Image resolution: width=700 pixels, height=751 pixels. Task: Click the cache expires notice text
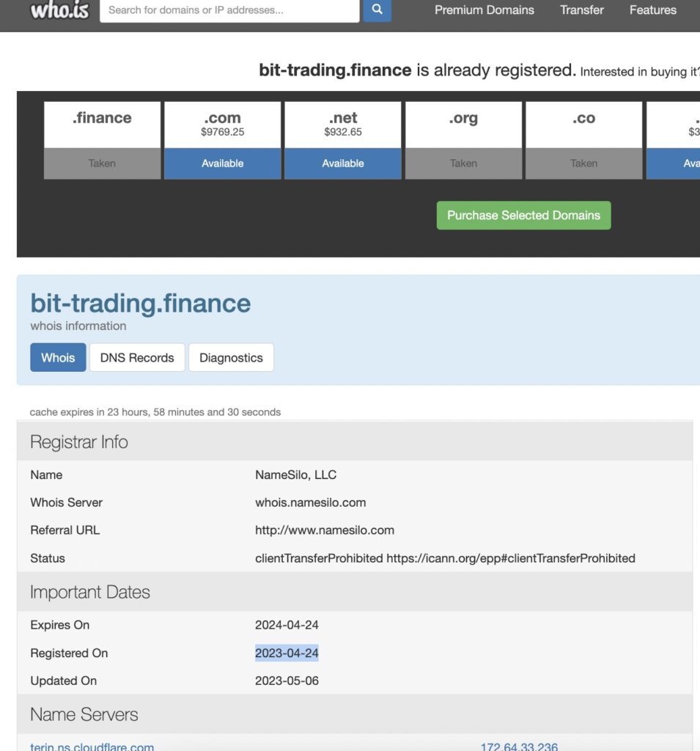tap(155, 412)
